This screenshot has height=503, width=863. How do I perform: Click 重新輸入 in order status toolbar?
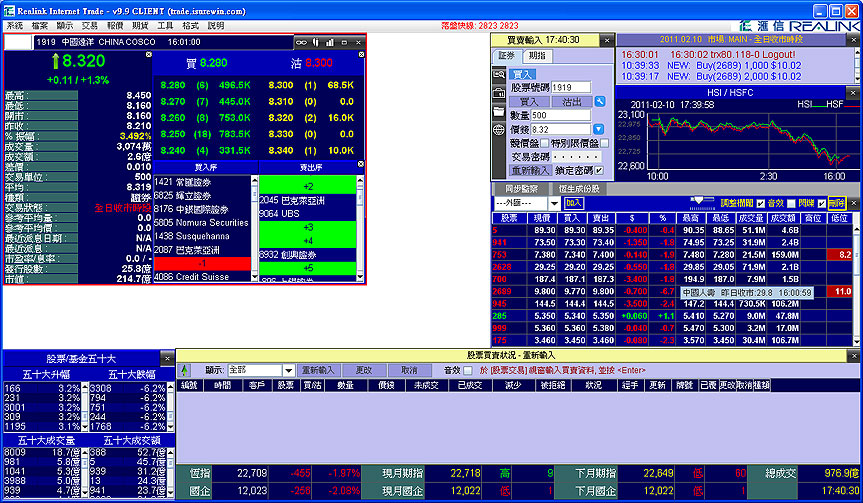pos(318,370)
